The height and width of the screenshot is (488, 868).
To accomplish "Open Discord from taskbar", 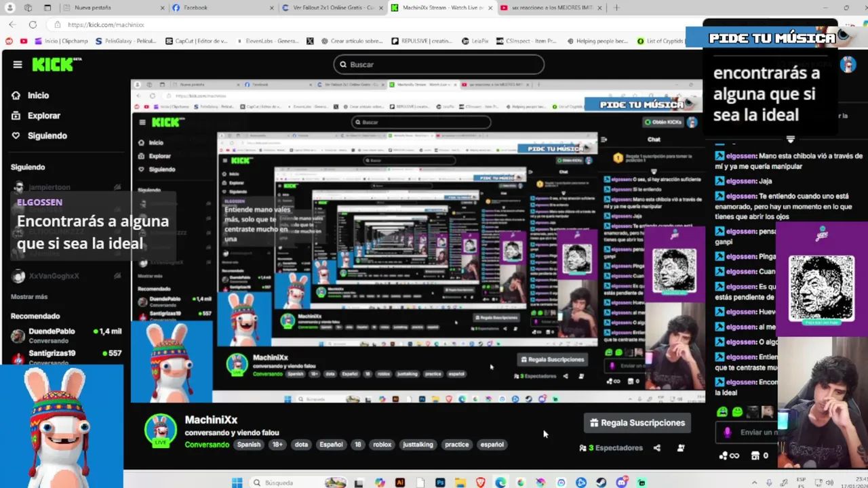I will click(x=622, y=483).
